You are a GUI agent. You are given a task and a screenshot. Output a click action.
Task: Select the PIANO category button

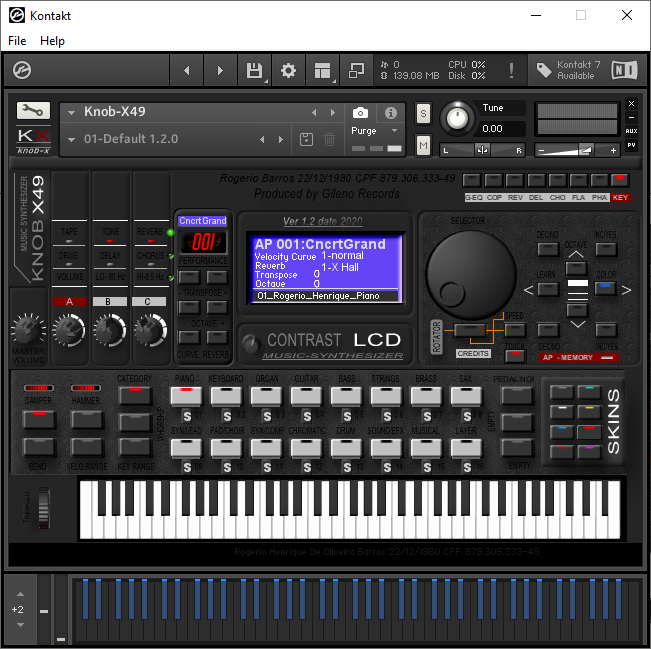[x=186, y=396]
